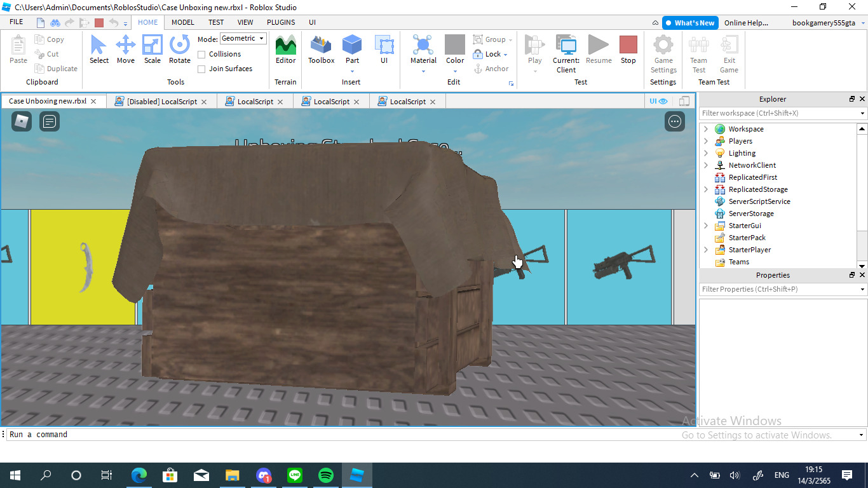This screenshot has width=868, height=488.
Task: Open the What's New panel
Action: click(x=690, y=22)
